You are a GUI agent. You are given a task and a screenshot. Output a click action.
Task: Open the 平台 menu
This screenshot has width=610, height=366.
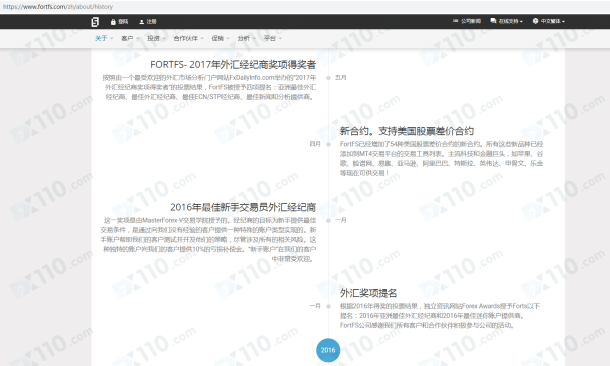[x=270, y=38]
